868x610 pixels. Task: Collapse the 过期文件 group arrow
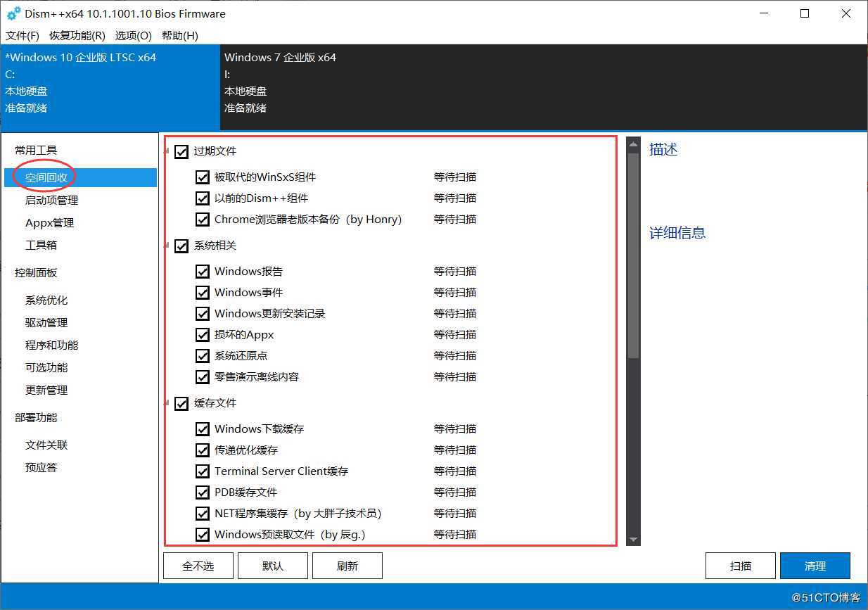click(x=168, y=151)
